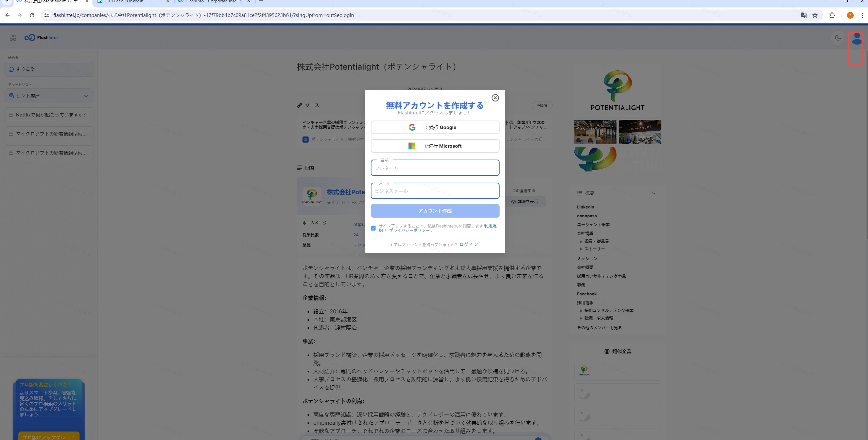Click the More button in sources
The image size is (868, 440).
542,105
